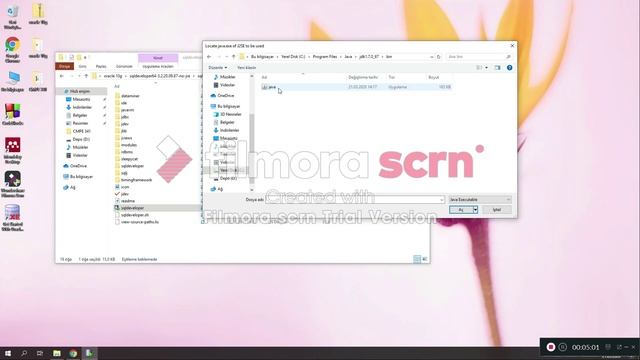640x360 pixels.
Task: Select the sqldeveloper application file in Explorer
Action: tap(132, 208)
